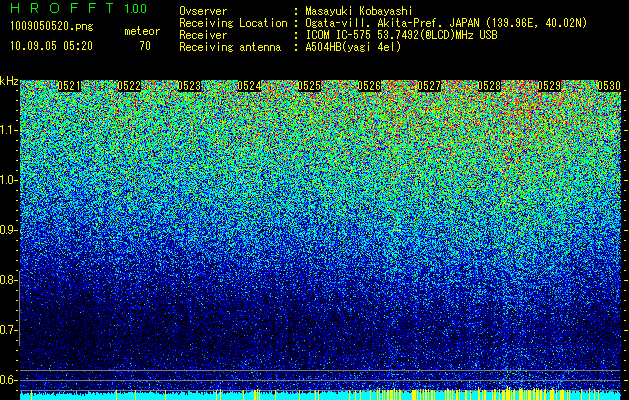Click the 0.9 frequency axis label
This screenshot has width=629, height=400.
point(8,230)
